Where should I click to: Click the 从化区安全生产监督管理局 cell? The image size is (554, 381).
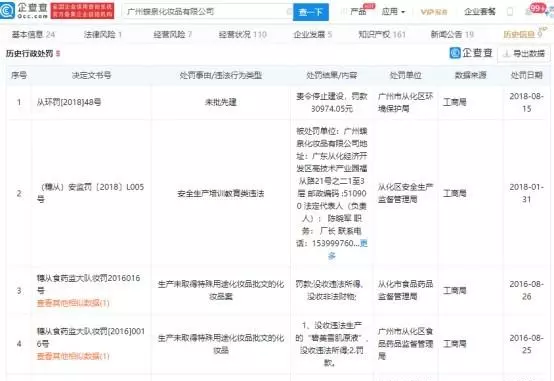pos(405,193)
